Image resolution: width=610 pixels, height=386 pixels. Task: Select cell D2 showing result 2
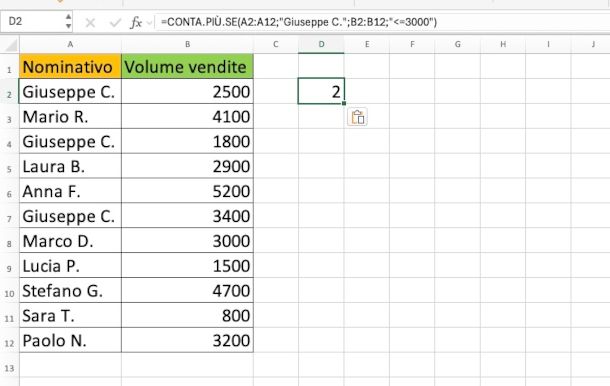(321, 91)
